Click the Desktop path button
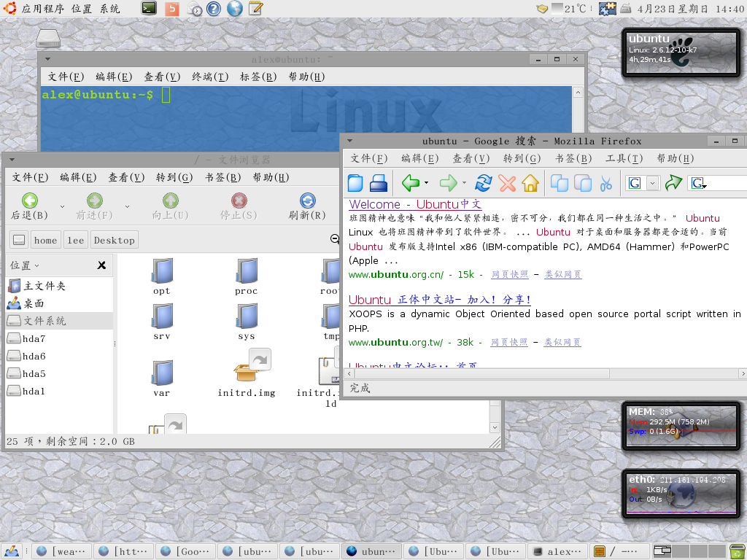Viewport: 747px width, 560px height. [x=115, y=240]
